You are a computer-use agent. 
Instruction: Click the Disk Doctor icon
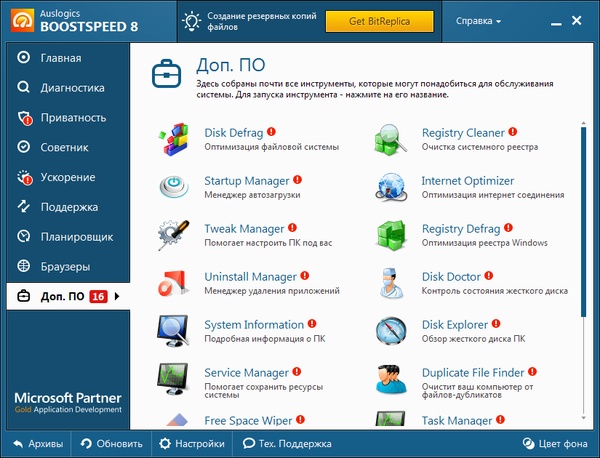[391, 282]
